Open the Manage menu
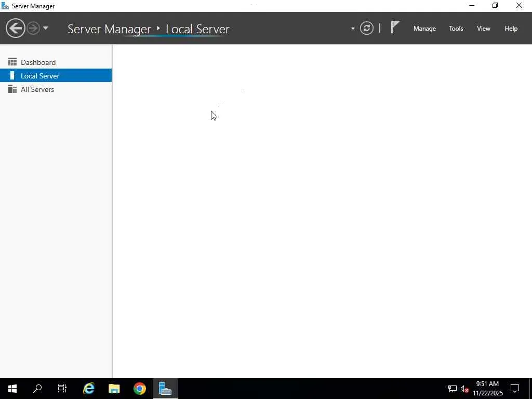The width and height of the screenshot is (532, 399). click(x=424, y=29)
